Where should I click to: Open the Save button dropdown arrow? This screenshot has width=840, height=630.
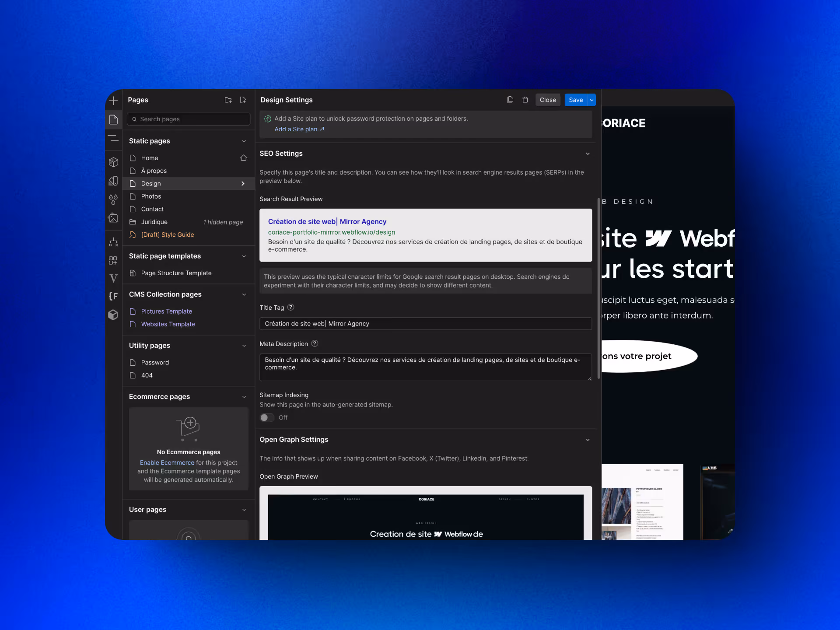pyautogui.click(x=591, y=100)
